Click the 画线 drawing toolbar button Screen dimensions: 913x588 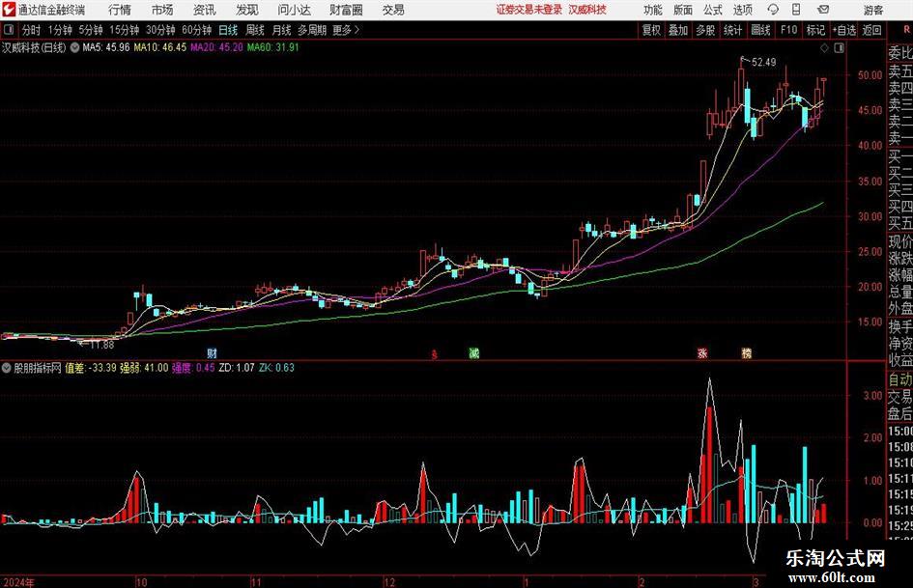tap(761, 30)
